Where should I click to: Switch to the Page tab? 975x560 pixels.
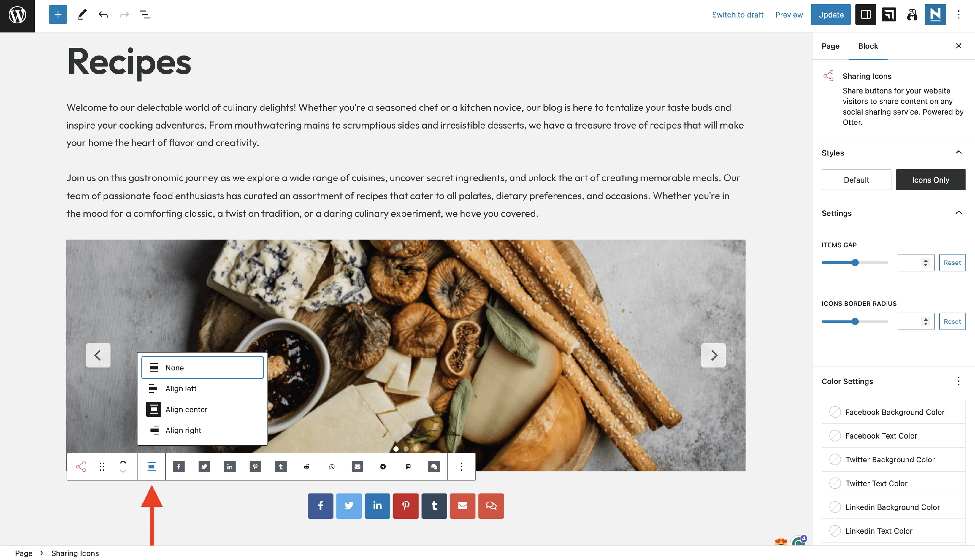click(x=830, y=46)
